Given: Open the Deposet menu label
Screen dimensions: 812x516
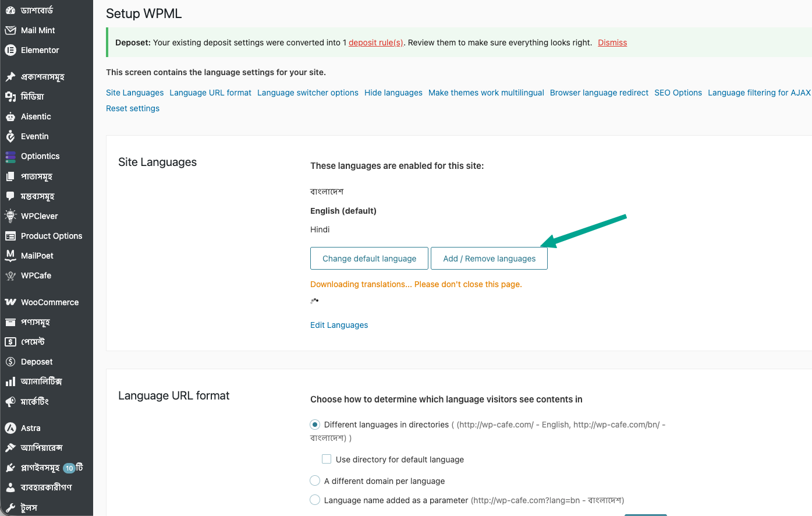Looking at the screenshot, I should pyautogui.click(x=37, y=362).
